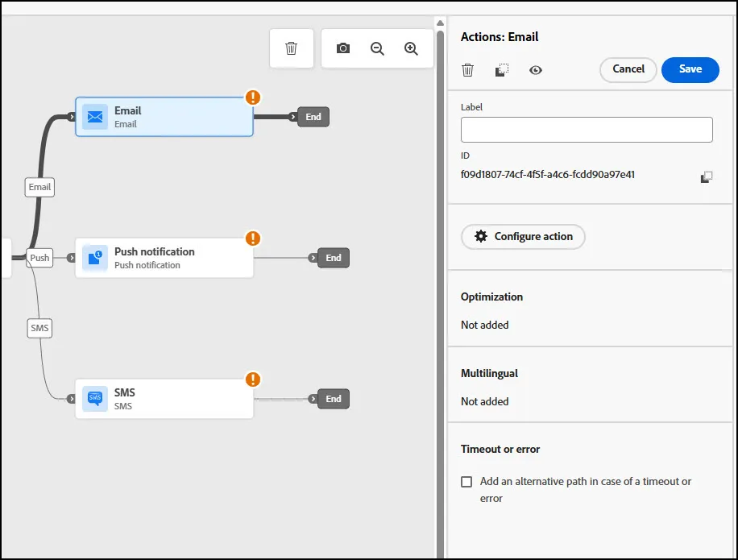Click the warning icon on the Email node

click(253, 97)
